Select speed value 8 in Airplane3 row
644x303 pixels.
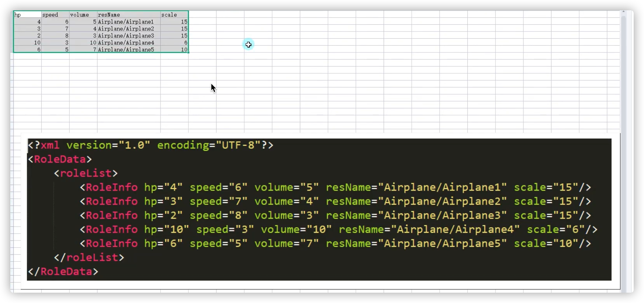click(x=55, y=36)
